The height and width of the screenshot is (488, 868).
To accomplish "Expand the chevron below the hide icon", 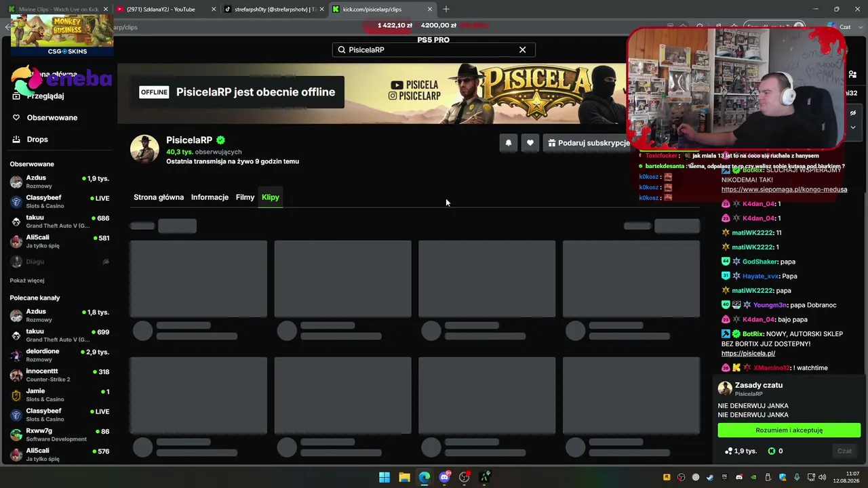I will pyautogui.click(x=853, y=127).
